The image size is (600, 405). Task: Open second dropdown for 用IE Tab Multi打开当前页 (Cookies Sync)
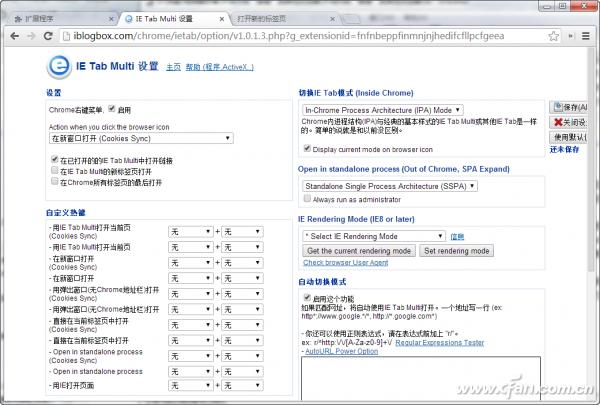(242, 232)
